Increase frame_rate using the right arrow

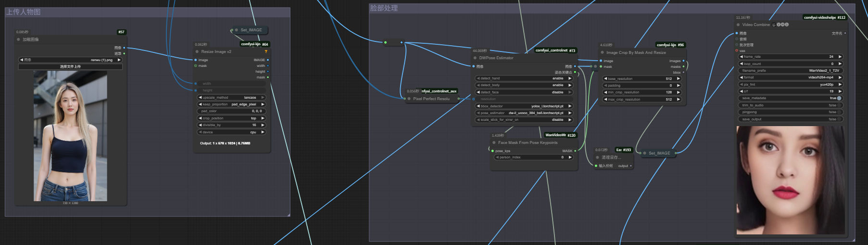840,56
